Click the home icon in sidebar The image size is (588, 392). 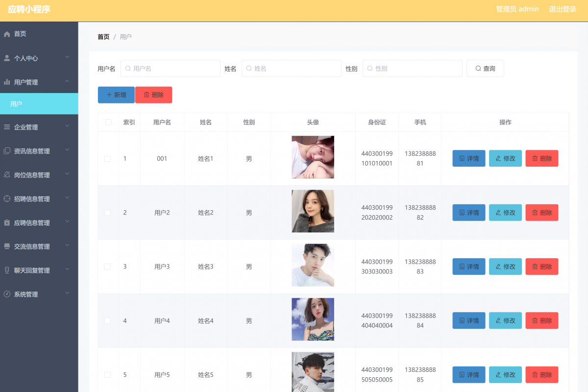[x=7, y=34]
